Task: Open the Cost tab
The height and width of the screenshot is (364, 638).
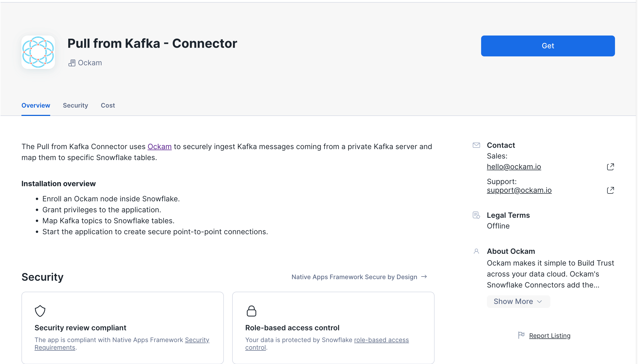Action: pyautogui.click(x=108, y=105)
